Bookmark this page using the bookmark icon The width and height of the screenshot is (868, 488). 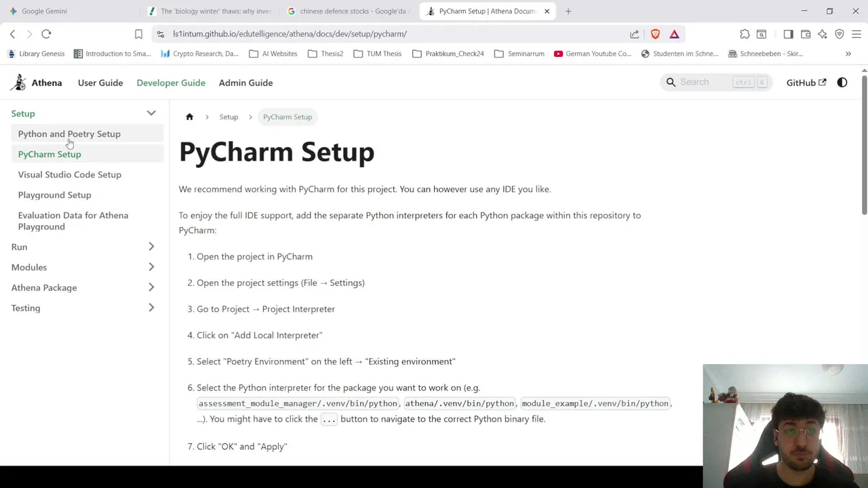tap(138, 34)
